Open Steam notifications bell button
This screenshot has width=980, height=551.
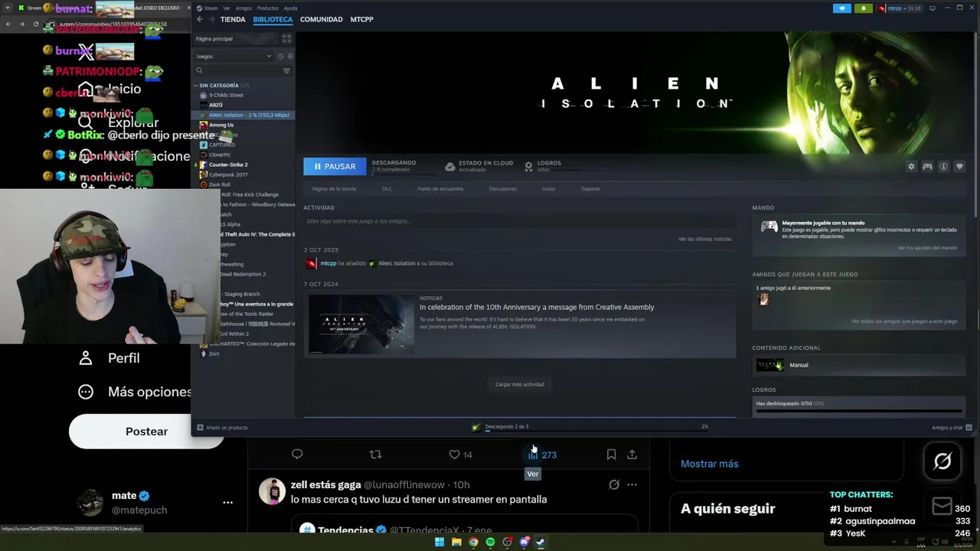[863, 8]
